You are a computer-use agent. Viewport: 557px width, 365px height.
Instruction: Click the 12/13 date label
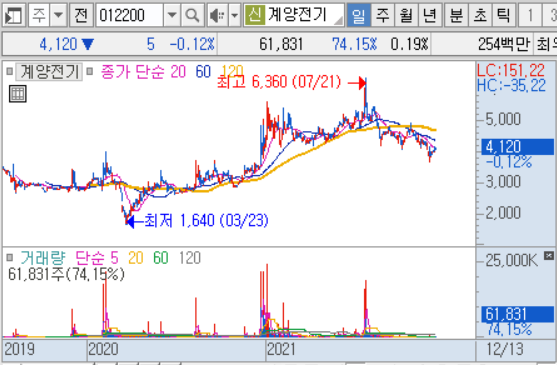tap(505, 349)
